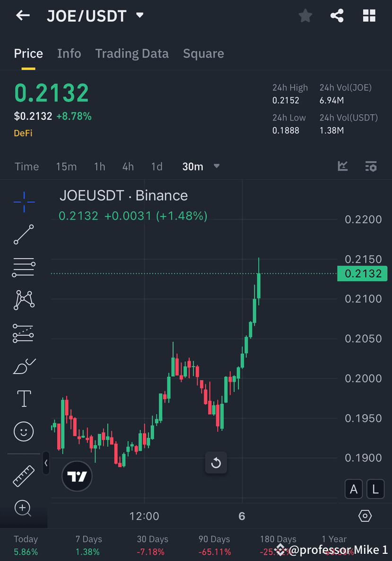Screen dimensions: 392x561
Task: Open the JOE/USDT pair selector dropdown
Action: pos(139,15)
